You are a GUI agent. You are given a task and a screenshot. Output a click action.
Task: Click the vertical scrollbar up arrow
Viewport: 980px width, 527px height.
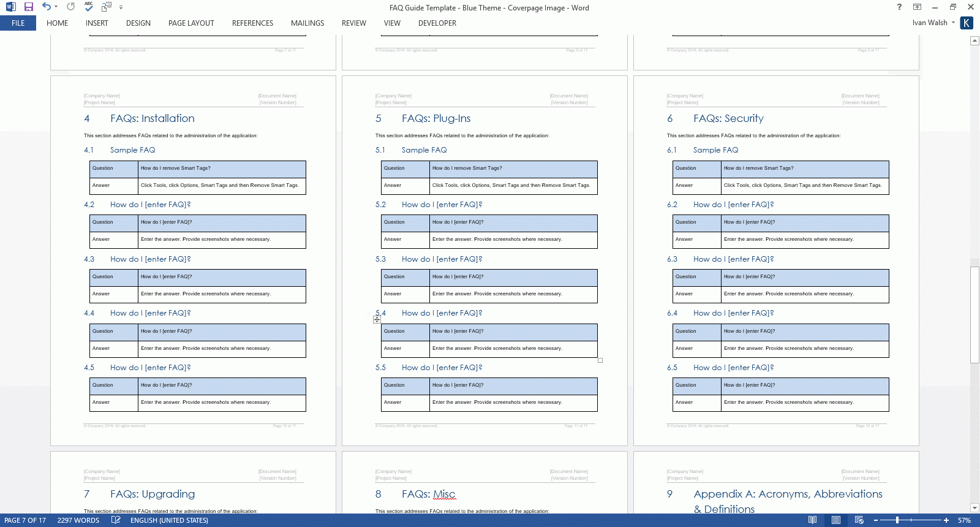click(x=974, y=41)
